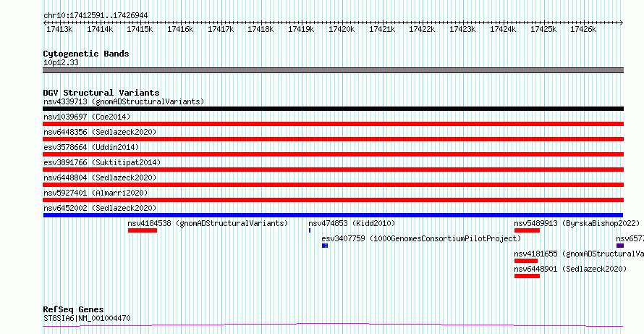Click the 17413k ruler tick label
Screen dimensions: 644x334
click(x=59, y=29)
